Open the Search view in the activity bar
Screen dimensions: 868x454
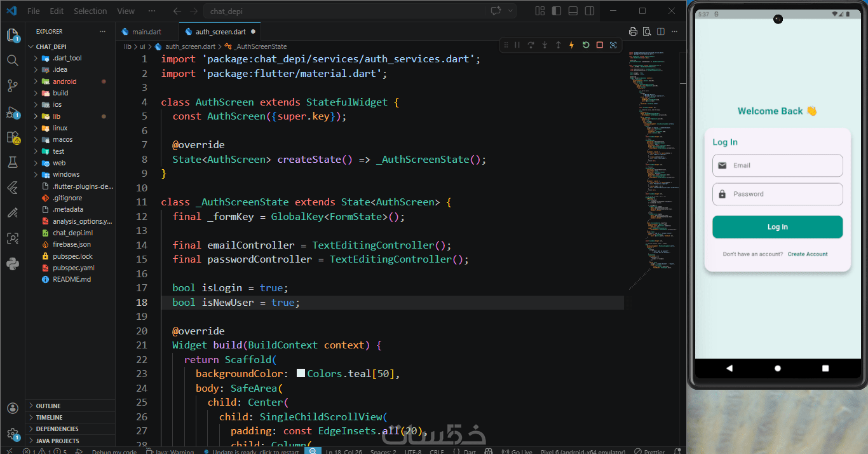tap(12, 60)
